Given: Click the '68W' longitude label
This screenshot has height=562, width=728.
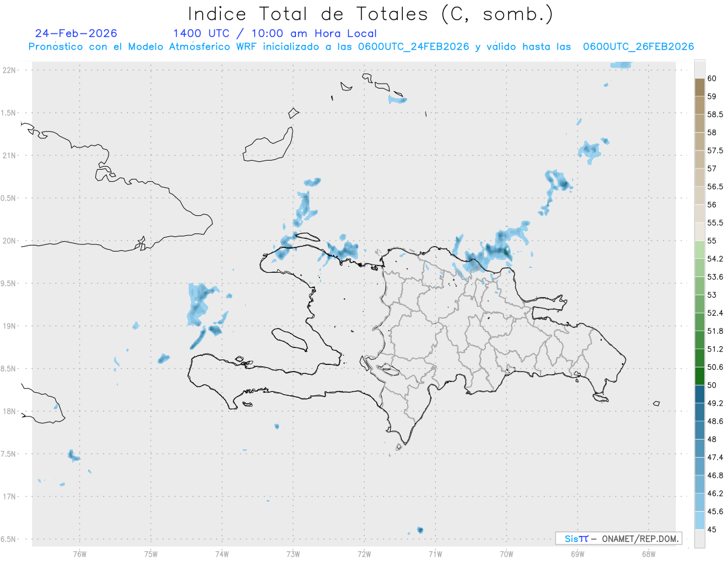Looking at the screenshot, I should coord(649,554).
